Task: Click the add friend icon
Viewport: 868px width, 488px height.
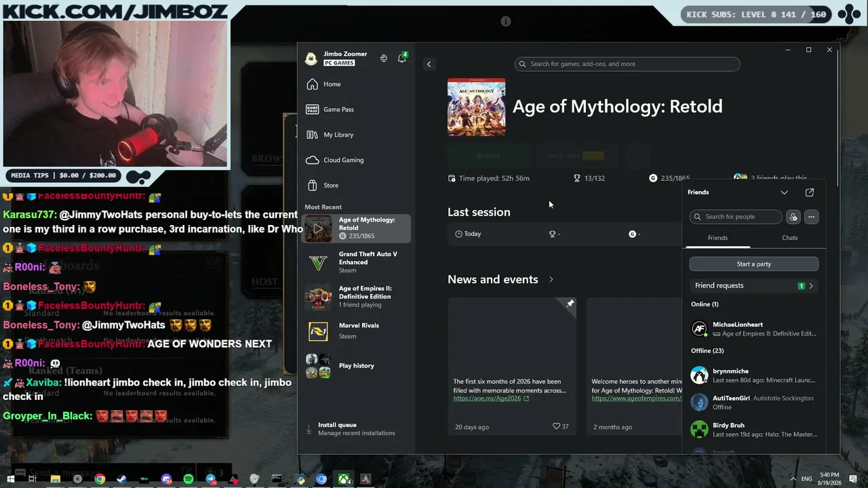Action: pos(793,217)
